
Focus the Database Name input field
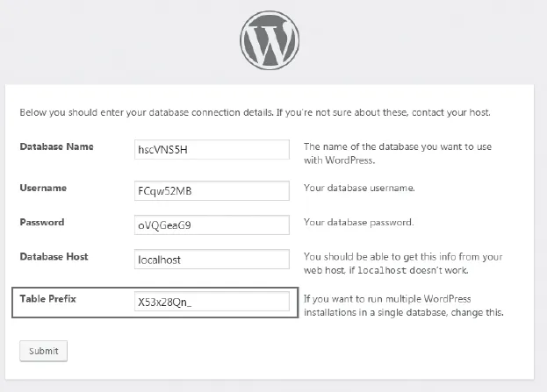click(x=211, y=149)
